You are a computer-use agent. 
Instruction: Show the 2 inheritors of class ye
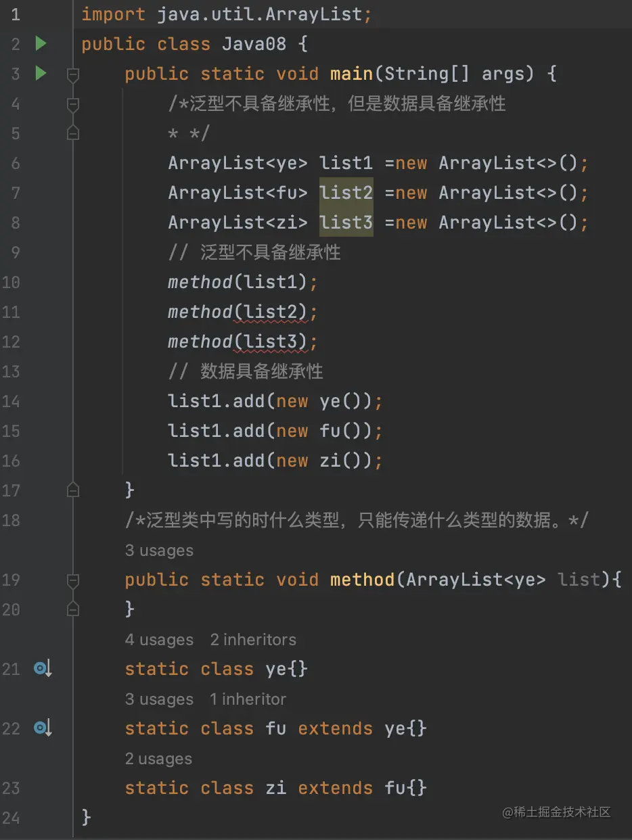[252, 639]
